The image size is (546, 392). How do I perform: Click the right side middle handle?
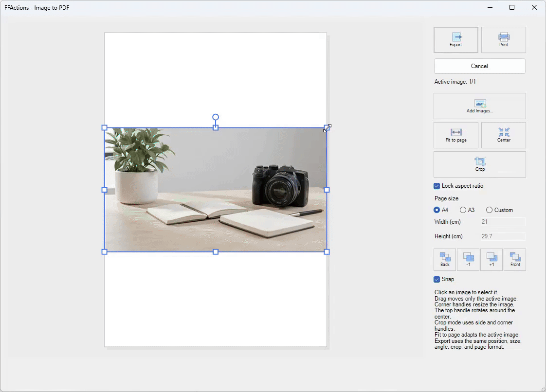[327, 190]
